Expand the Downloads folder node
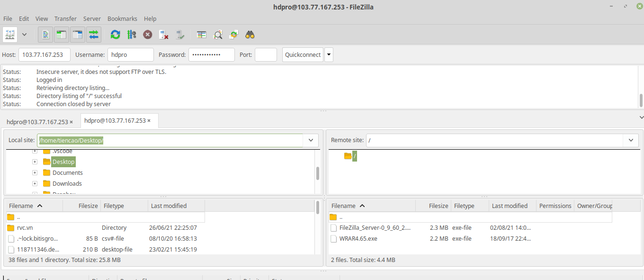Screen dimensions: 644x280 35,184
